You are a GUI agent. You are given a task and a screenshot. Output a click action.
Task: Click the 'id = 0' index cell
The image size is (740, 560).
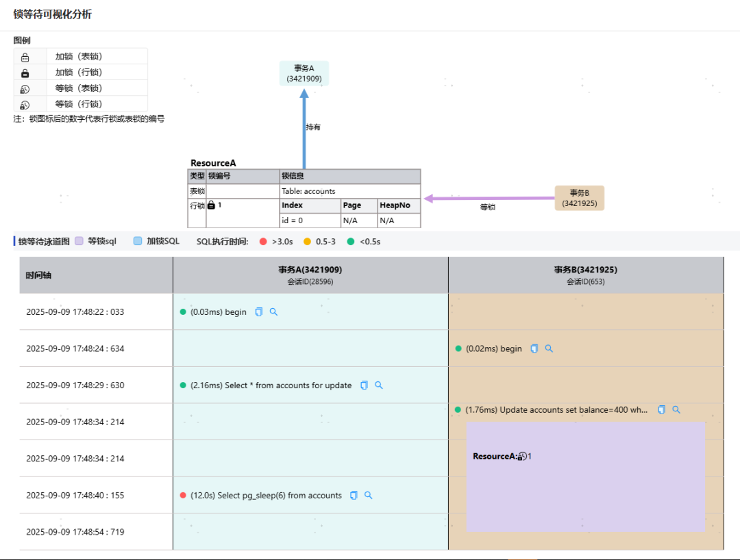point(310,220)
